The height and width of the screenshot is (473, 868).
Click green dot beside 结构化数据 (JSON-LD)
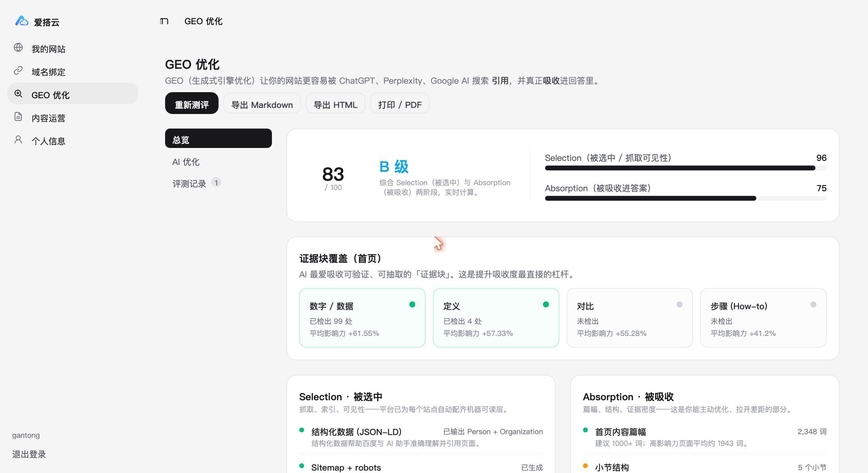[x=302, y=430]
